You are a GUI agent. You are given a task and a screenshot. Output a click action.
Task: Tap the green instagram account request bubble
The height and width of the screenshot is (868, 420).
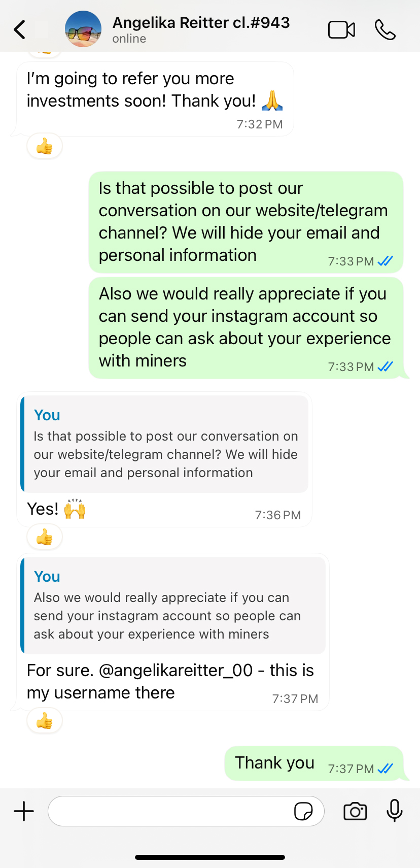(x=246, y=327)
